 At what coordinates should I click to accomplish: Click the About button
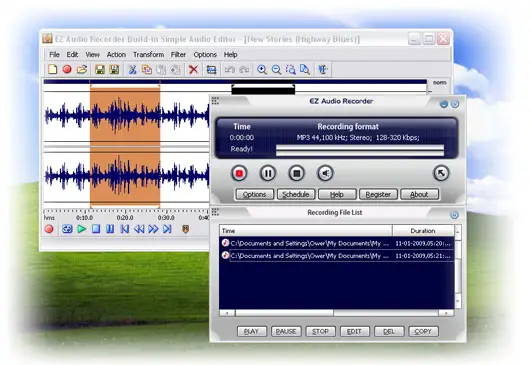(419, 194)
